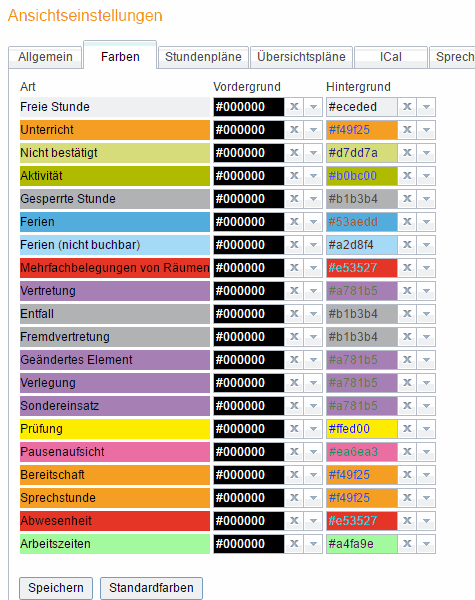Image resolution: width=475 pixels, height=600 pixels.
Task: Open the Mehrfachbelegungen foreground color dropdown
Action: click(313, 268)
